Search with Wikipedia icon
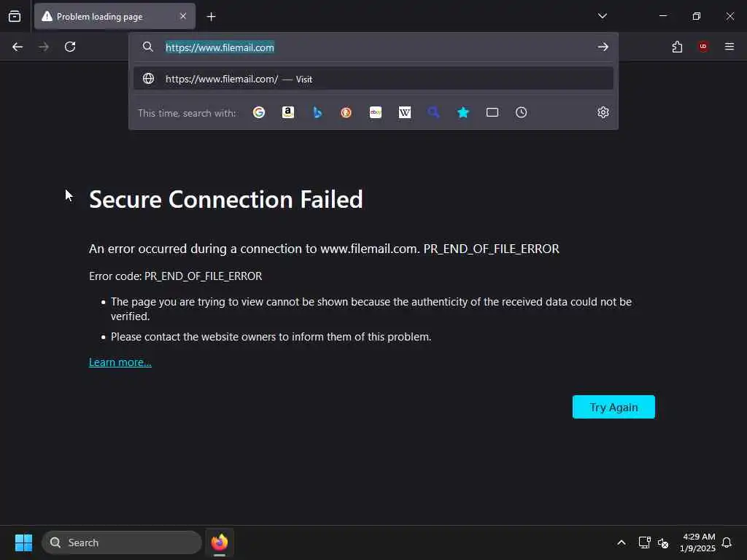This screenshot has height=560, width=747. point(405,112)
